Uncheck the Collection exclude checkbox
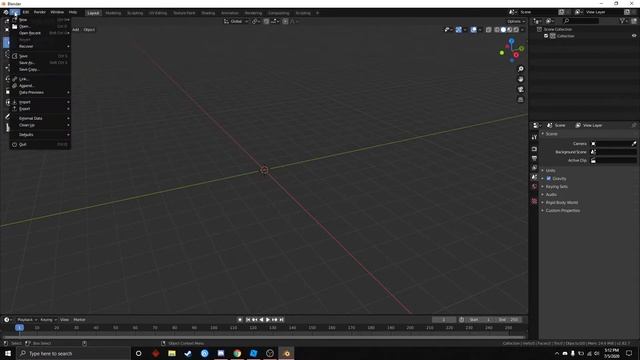640x360 pixels. click(546, 36)
